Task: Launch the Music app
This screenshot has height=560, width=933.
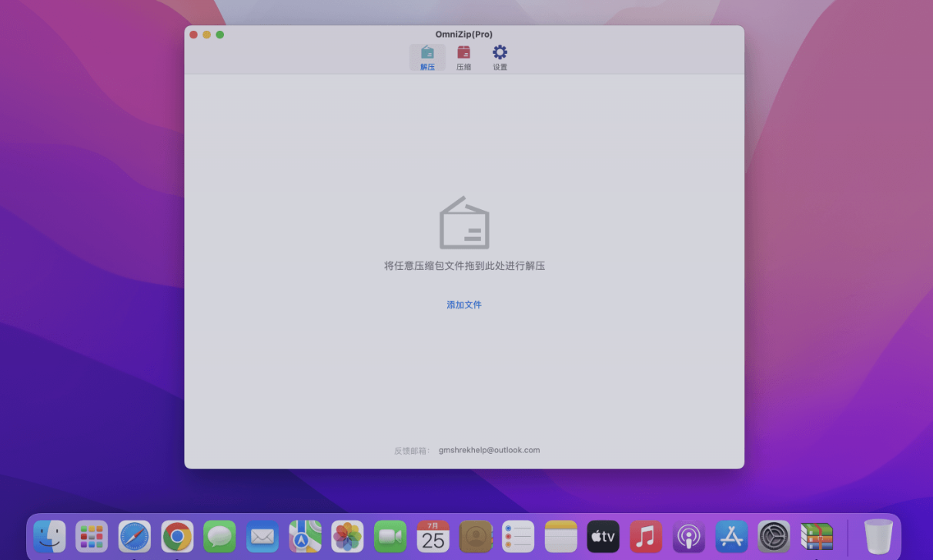Action: 645,536
